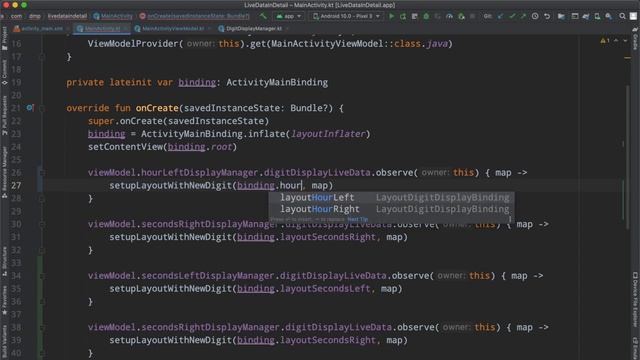Switch to the DigitDisplayManager.kt tab

coord(253,29)
